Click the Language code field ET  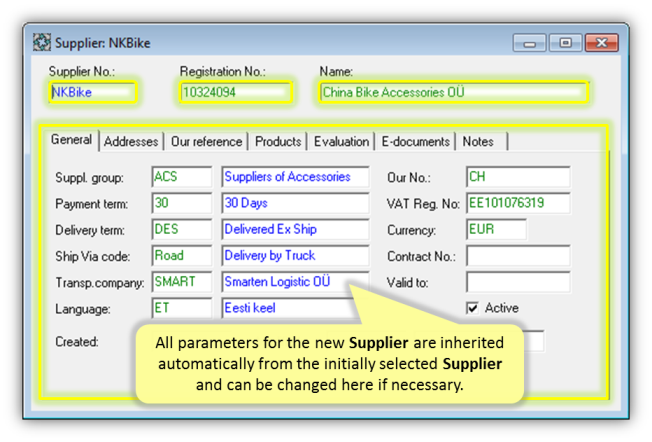click(182, 308)
